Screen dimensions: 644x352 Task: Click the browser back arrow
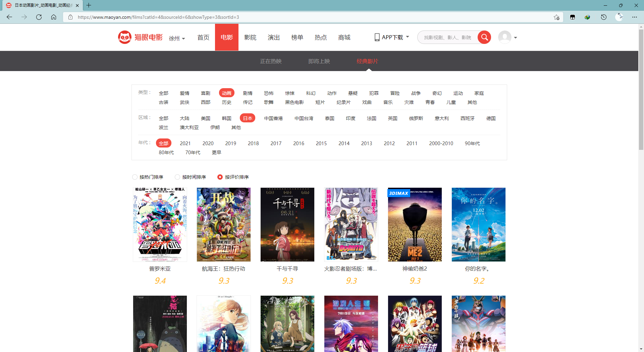tap(9, 17)
